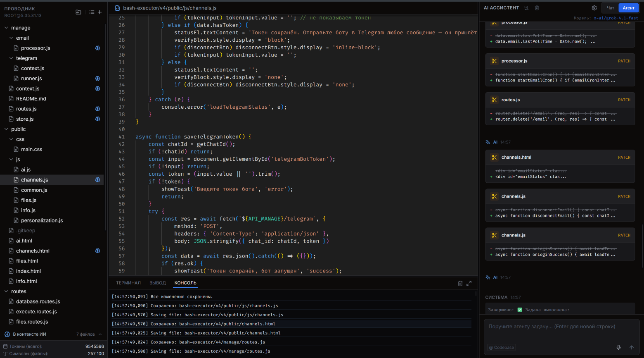Click the new file plus icon in explorer
The width and height of the screenshot is (644, 358).
tap(99, 12)
